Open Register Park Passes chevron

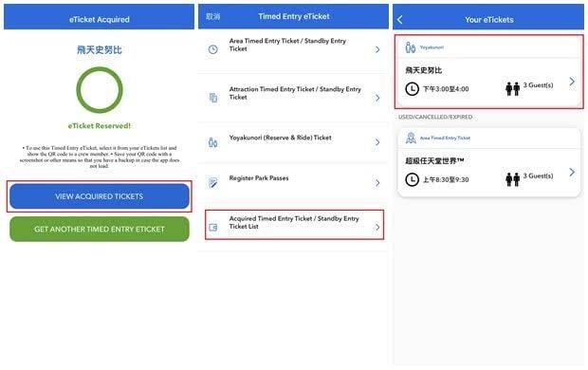tap(377, 183)
